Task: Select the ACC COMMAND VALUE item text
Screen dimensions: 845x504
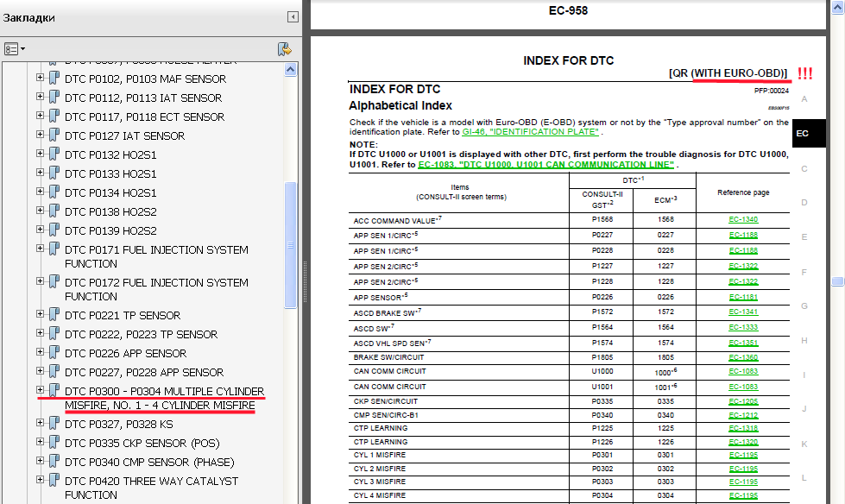Action: click(x=397, y=220)
